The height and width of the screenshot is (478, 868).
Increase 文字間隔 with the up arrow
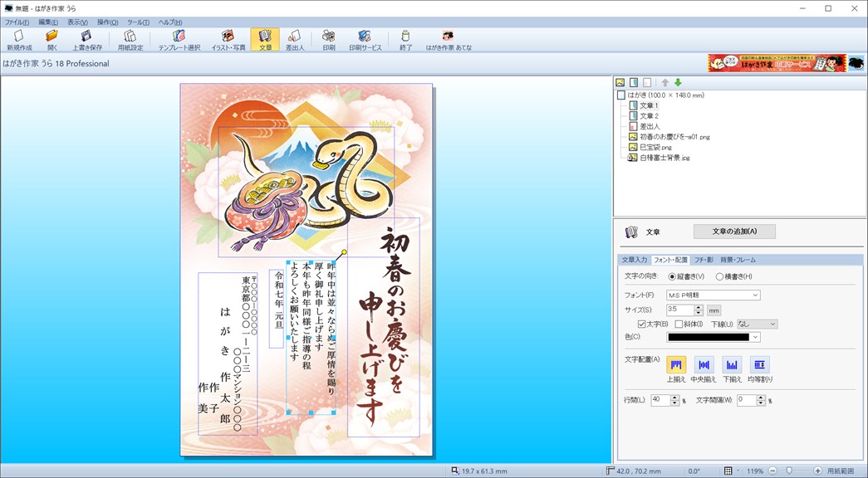pyautogui.click(x=761, y=398)
